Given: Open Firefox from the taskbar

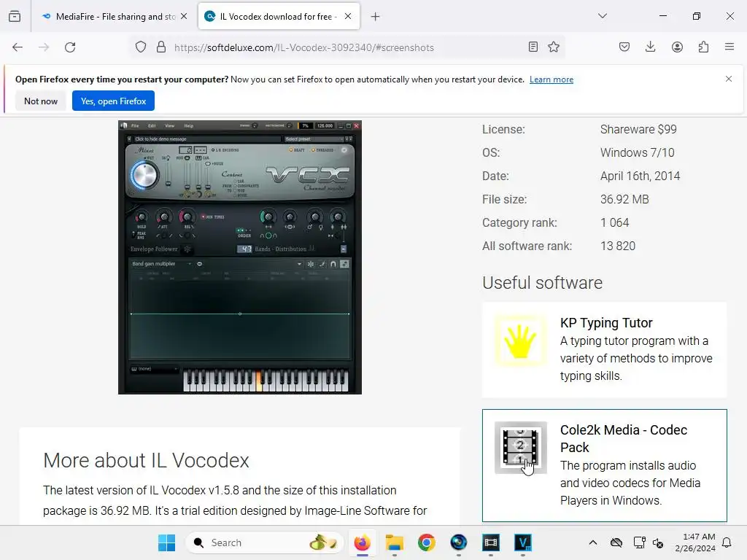Looking at the screenshot, I should pos(363,542).
